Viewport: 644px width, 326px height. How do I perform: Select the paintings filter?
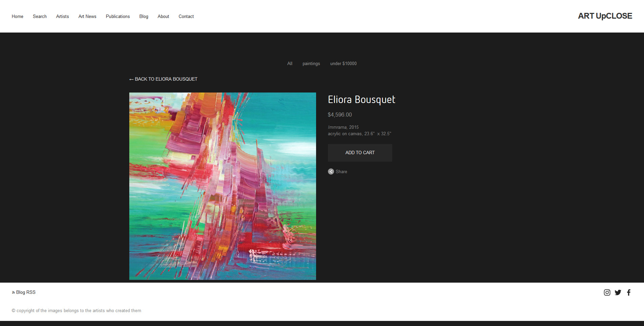point(311,63)
